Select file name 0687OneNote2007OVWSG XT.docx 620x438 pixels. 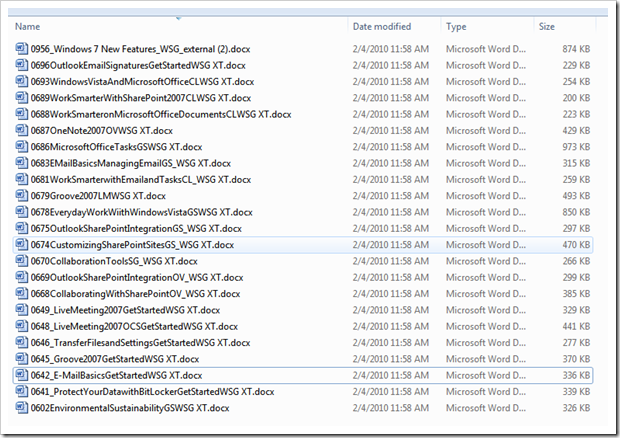pos(102,130)
